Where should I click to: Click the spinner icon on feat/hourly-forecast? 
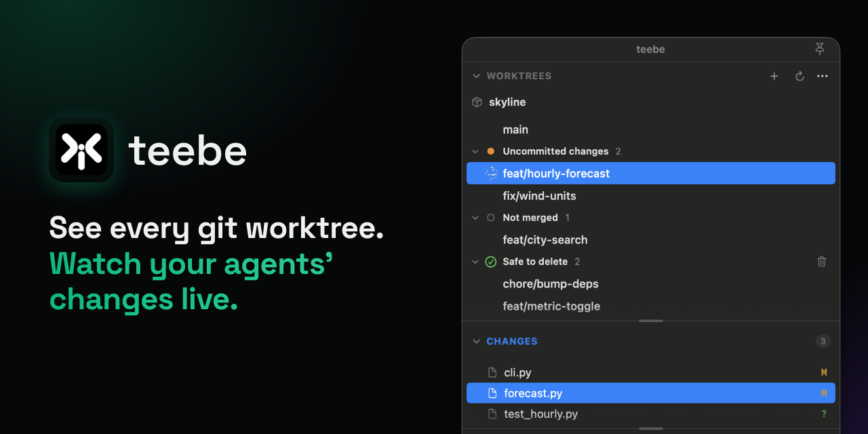pyautogui.click(x=491, y=174)
